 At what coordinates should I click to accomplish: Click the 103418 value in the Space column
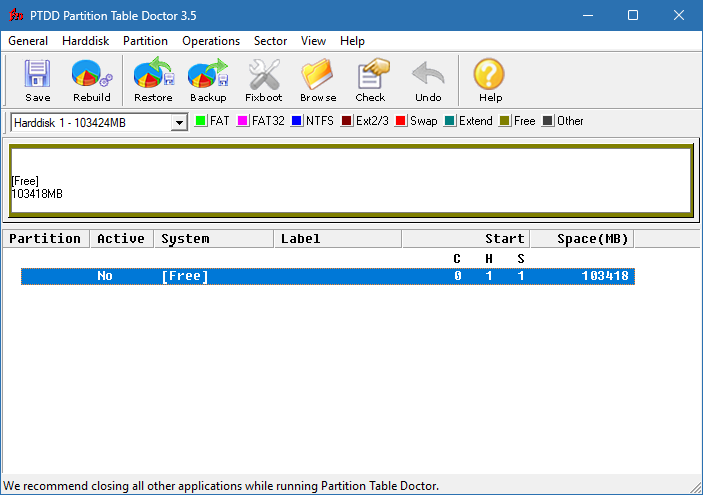coord(605,276)
